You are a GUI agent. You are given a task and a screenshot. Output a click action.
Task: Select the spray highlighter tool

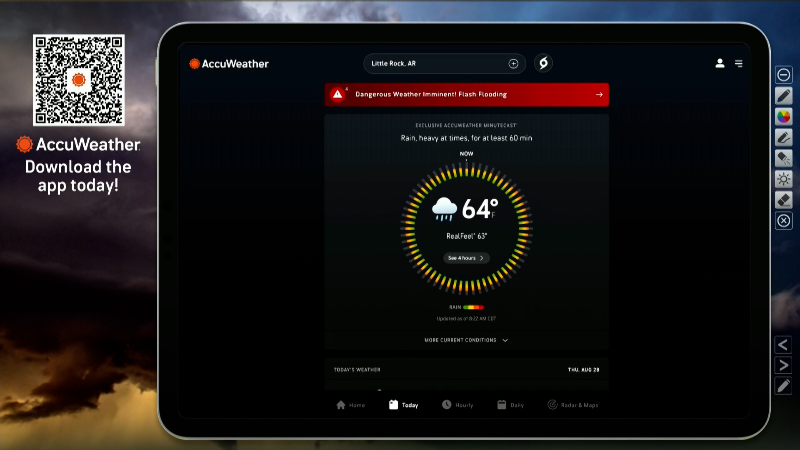point(784,158)
